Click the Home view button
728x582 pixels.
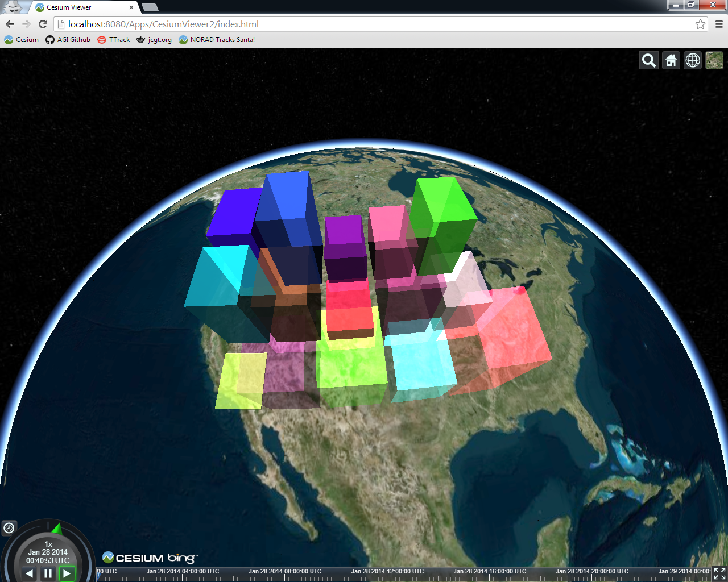pos(671,60)
